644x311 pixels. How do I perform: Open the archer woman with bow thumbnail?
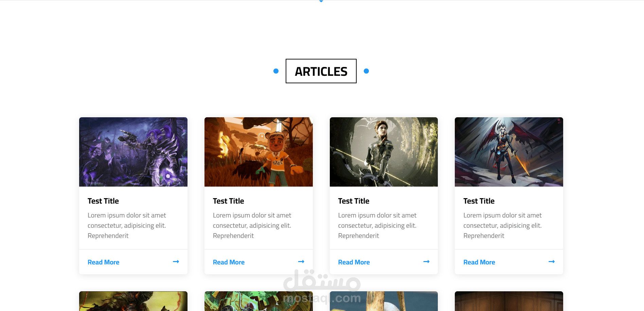[x=384, y=152]
